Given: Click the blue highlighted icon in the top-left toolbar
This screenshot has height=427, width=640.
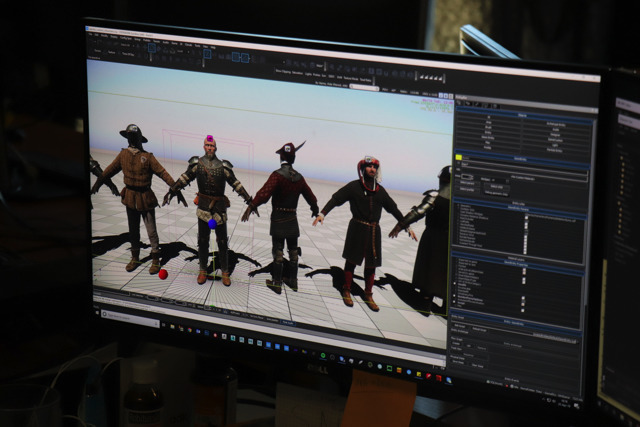Looking at the screenshot, I should tap(152, 47).
